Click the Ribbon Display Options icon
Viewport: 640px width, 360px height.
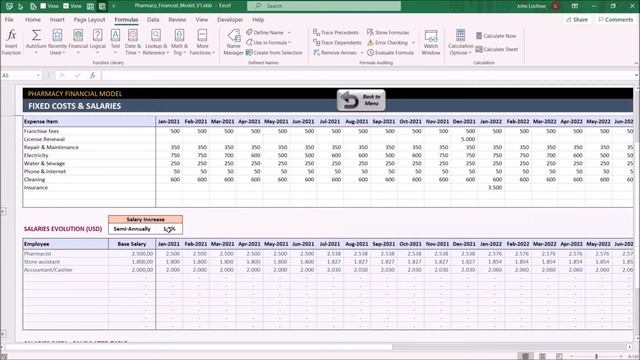tap(575, 6)
